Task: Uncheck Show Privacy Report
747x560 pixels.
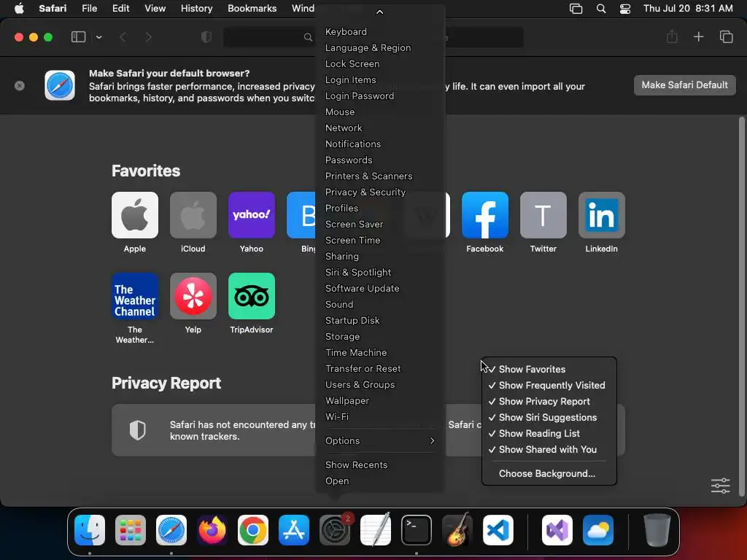Action: coord(549,402)
